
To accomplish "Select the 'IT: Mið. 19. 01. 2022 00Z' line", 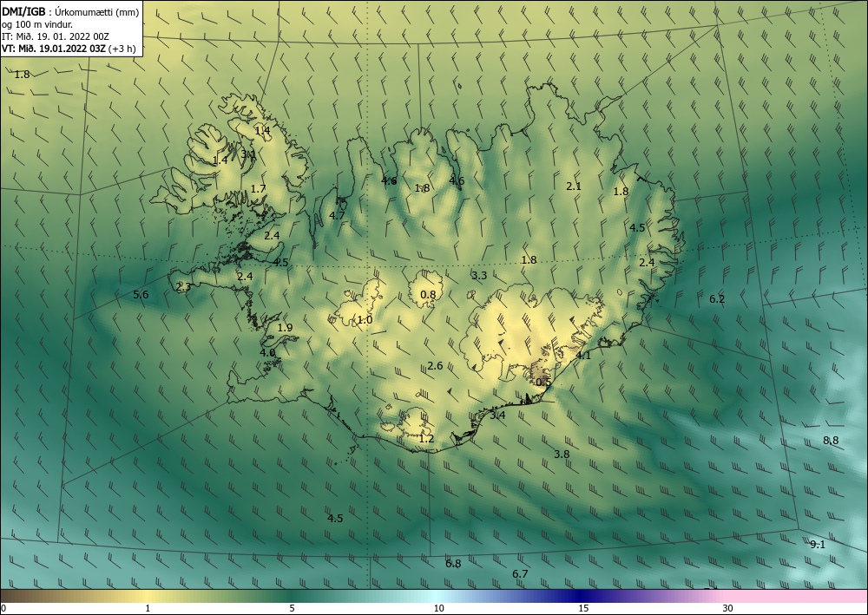I will 56,36.
